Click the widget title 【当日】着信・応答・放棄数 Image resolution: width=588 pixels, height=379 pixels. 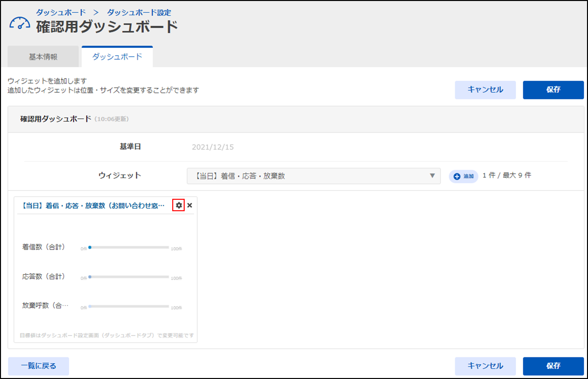pos(93,206)
